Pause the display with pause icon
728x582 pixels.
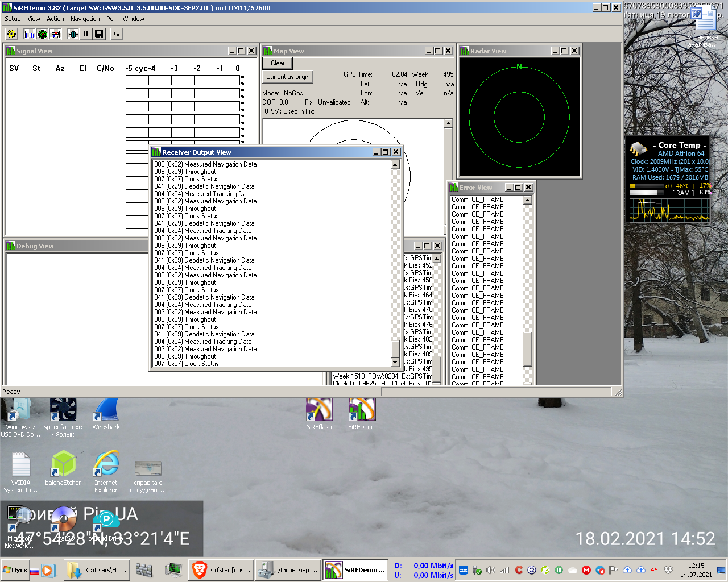(x=86, y=34)
